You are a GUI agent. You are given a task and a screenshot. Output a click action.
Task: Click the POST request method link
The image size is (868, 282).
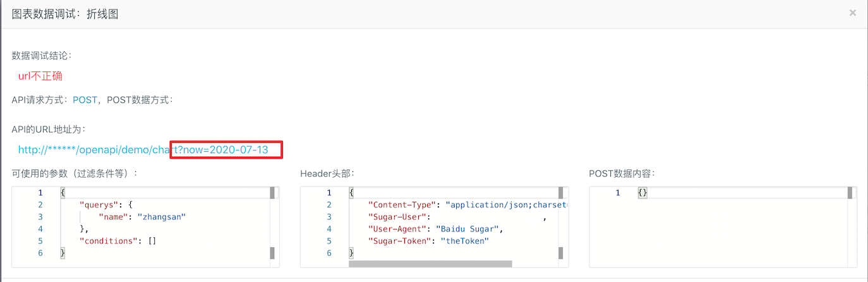[x=85, y=99]
